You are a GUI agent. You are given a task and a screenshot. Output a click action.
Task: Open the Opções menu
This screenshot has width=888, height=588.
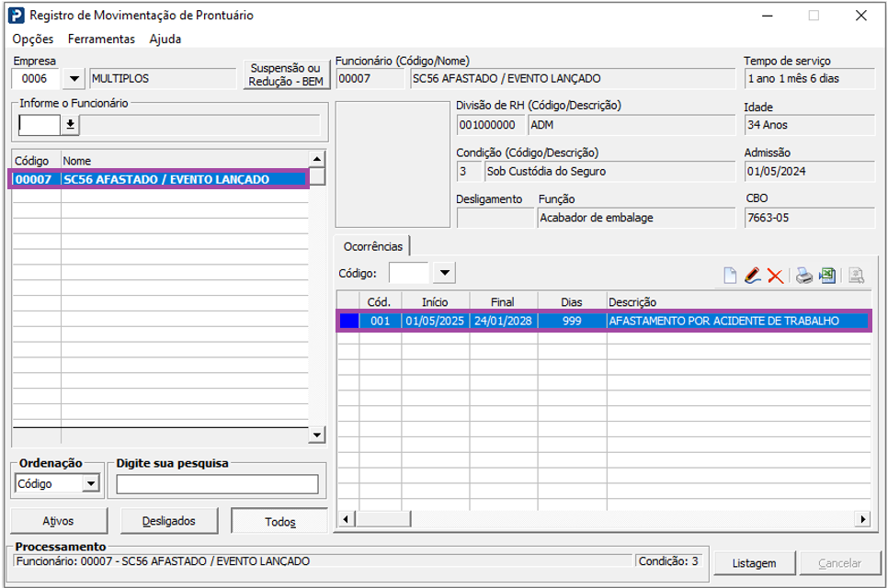coord(33,40)
